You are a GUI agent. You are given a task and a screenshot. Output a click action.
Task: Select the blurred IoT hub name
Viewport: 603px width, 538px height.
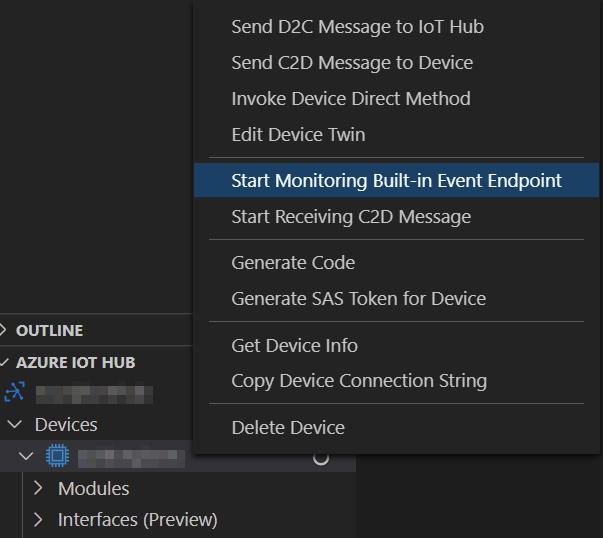[x=94, y=395]
